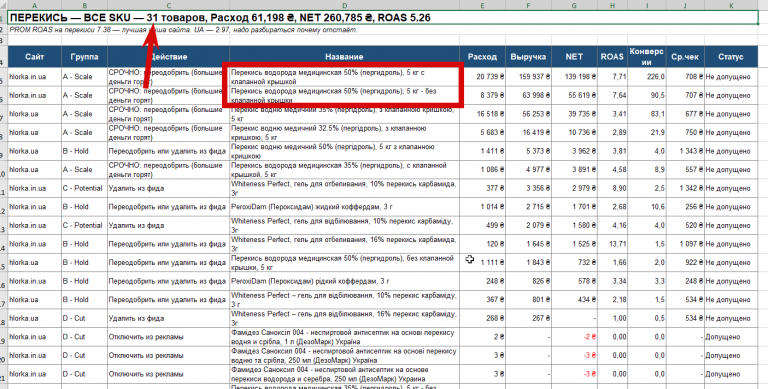Select cell with ROAS 3,41
The height and width of the screenshot is (389, 768).
coord(612,114)
